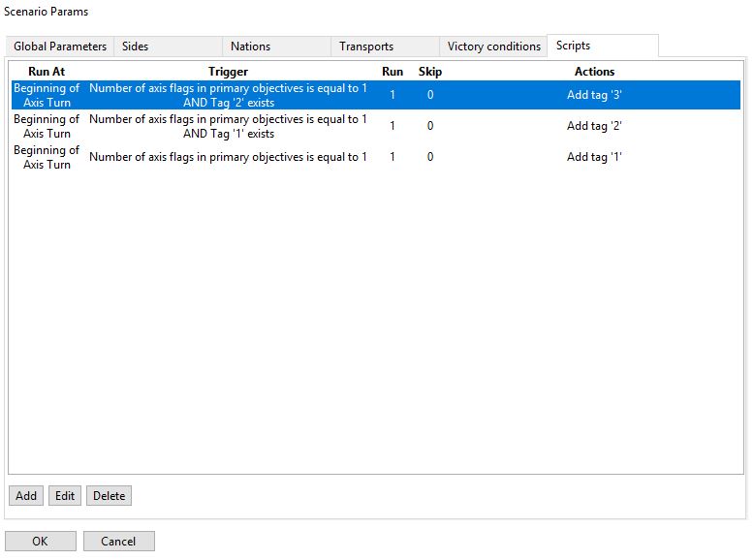Image resolution: width=754 pixels, height=560 pixels.
Task: Switch to the Global Parameters tab
Action: coord(60,47)
